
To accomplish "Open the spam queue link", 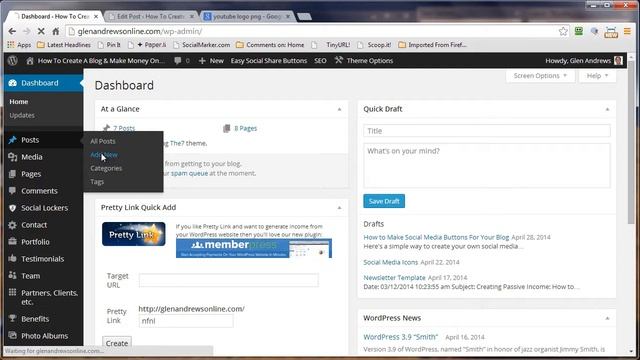I will pos(189,173).
